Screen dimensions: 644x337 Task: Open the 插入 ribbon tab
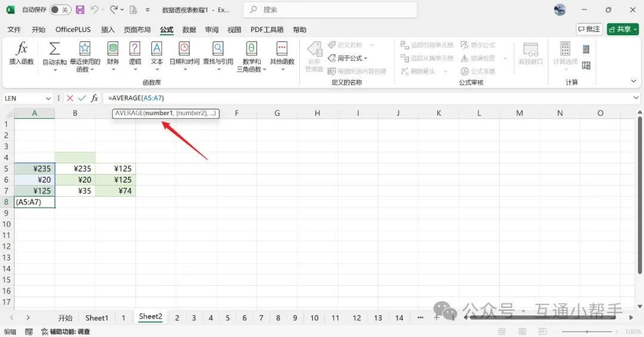pyautogui.click(x=108, y=29)
